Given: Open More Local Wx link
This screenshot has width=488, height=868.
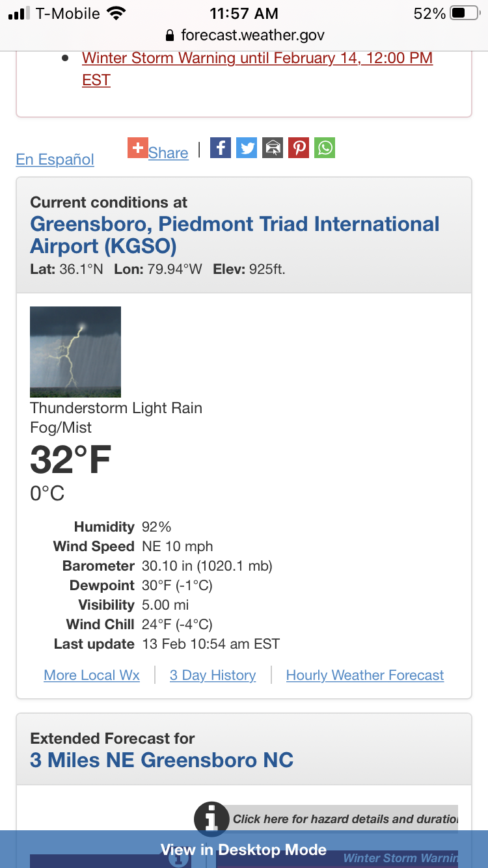Looking at the screenshot, I should pyautogui.click(x=92, y=675).
